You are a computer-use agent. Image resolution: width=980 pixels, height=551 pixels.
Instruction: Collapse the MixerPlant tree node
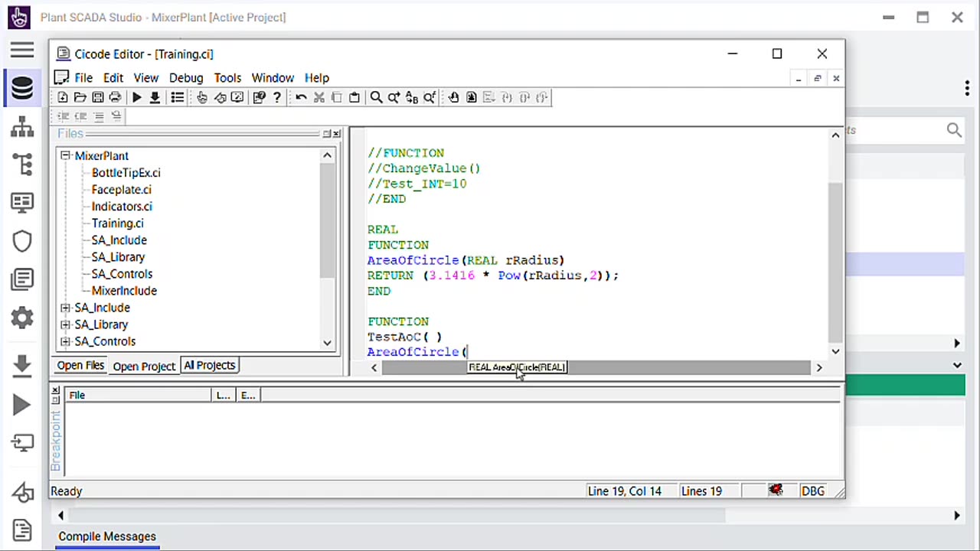point(65,155)
